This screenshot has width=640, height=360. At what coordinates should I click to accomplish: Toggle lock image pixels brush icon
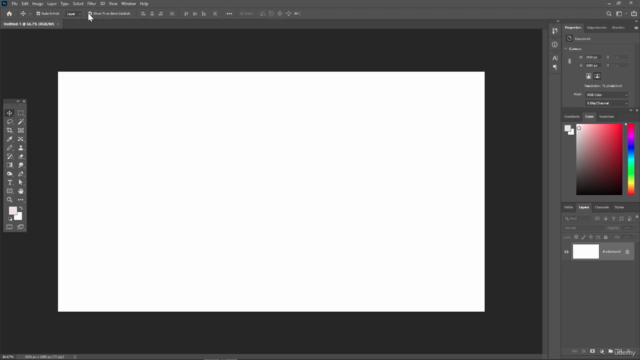(x=583, y=237)
